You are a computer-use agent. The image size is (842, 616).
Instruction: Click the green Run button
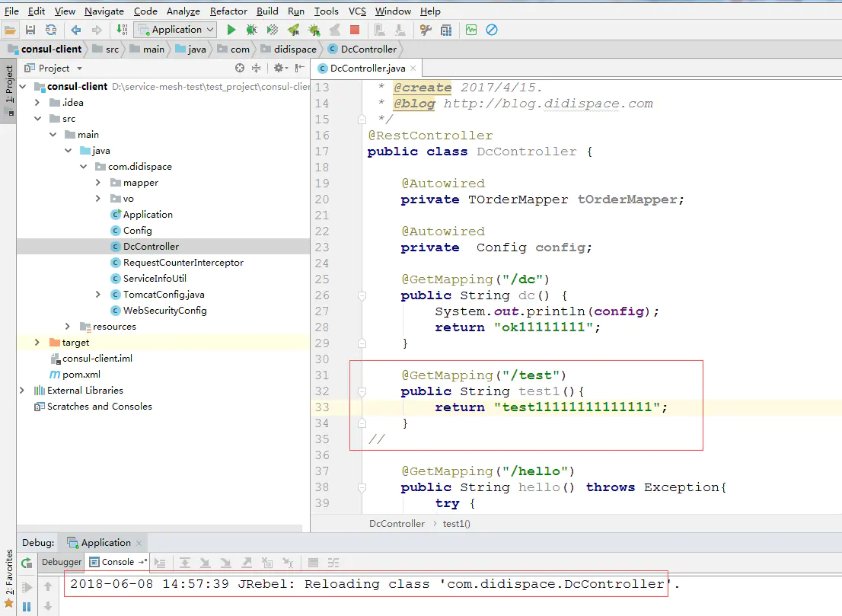click(x=231, y=30)
